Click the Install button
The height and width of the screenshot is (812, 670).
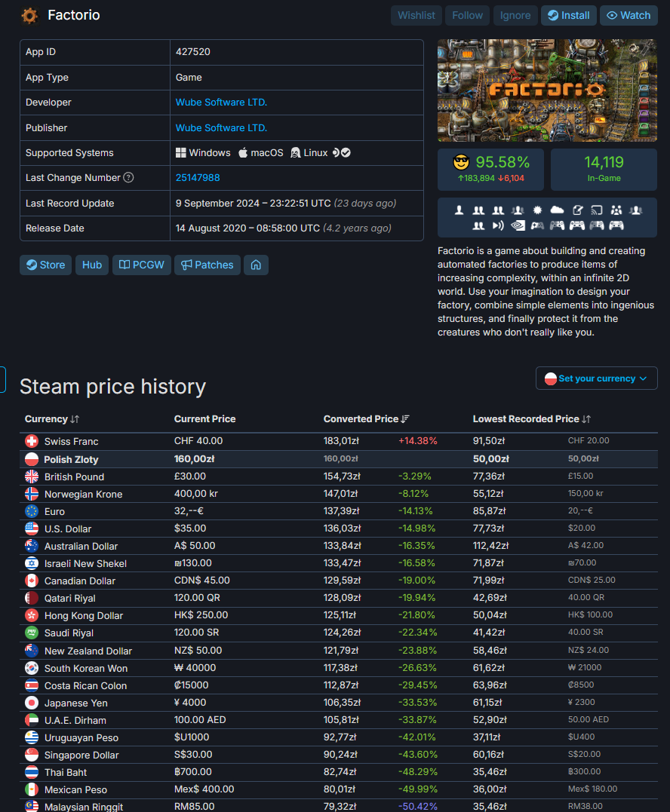[568, 16]
